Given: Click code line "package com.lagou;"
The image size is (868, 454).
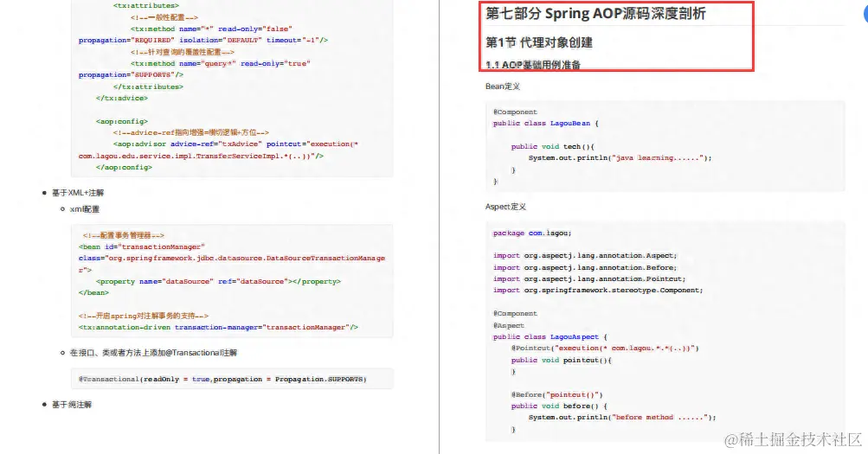Looking at the screenshot, I should (532, 233).
